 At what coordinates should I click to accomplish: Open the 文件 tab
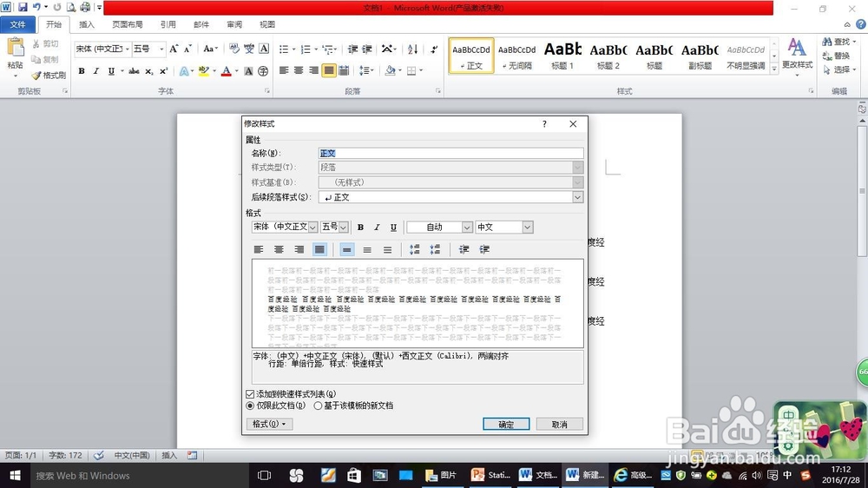click(17, 24)
